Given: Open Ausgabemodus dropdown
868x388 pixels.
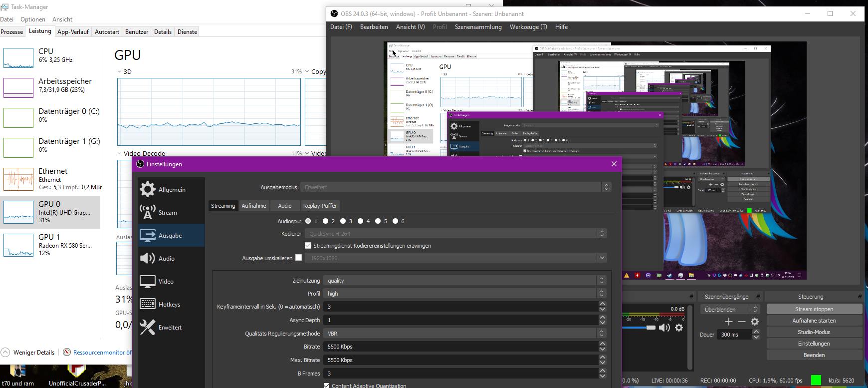Looking at the screenshot, I should click(x=455, y=187).
